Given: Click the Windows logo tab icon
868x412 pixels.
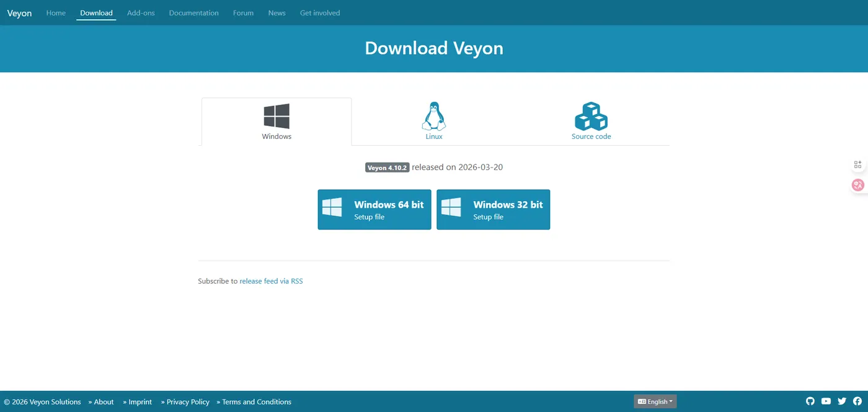Looking at the screenshot, I should pos(277,116).
